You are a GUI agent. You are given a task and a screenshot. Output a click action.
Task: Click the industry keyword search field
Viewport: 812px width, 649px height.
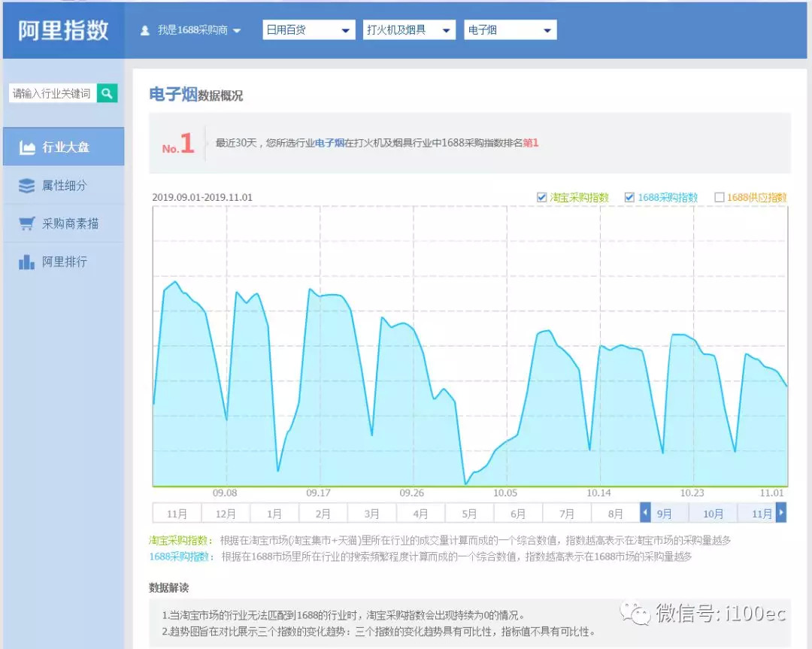pos(52,93)
